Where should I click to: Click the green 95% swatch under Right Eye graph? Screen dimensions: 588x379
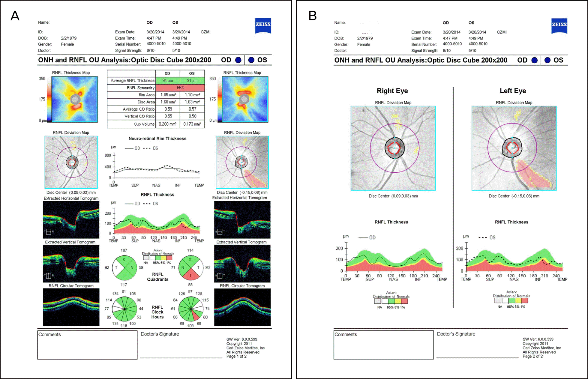tap(391, 301)
